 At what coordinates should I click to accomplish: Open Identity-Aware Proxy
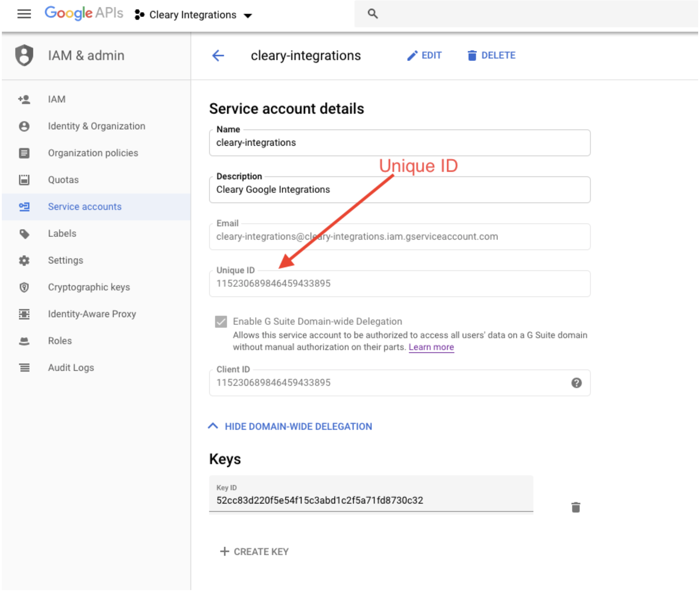pyautogui.click(x=92, y=314)
